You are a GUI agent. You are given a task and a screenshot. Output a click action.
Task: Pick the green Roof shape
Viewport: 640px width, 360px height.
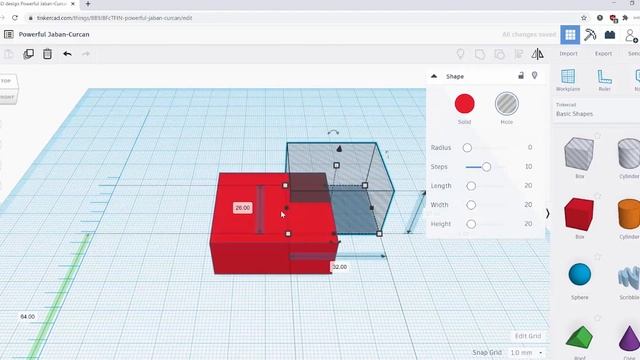[x=580, y=338]
